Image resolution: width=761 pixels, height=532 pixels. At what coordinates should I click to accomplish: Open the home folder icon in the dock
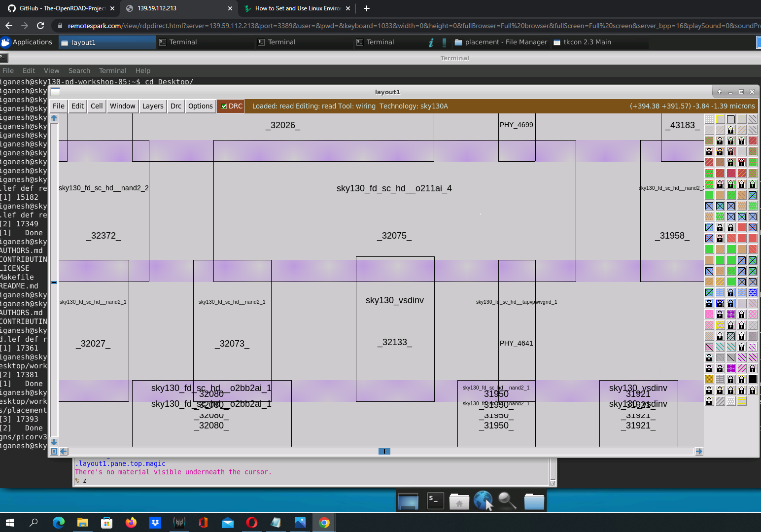click(459, 500)
